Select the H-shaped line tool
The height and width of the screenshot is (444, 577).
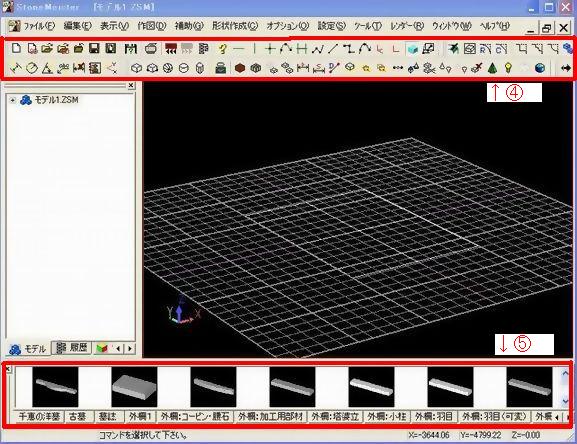[302, 49]
